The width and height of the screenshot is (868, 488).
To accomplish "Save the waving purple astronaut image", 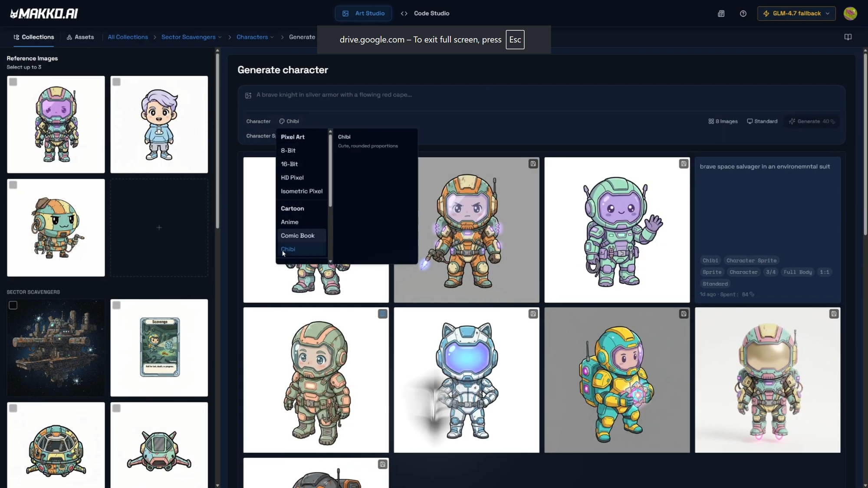I will (684, 164).
